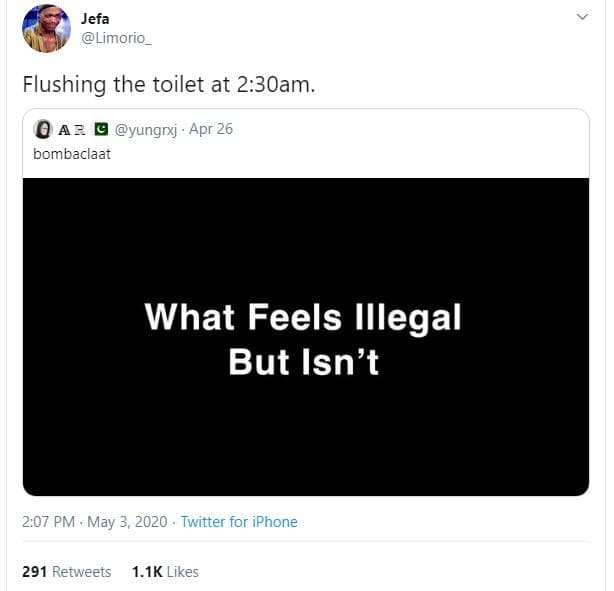The height and width of the screenshot is (591, 614).
Task: View the 291 Retweets list
Action: [x=66, y=572]
